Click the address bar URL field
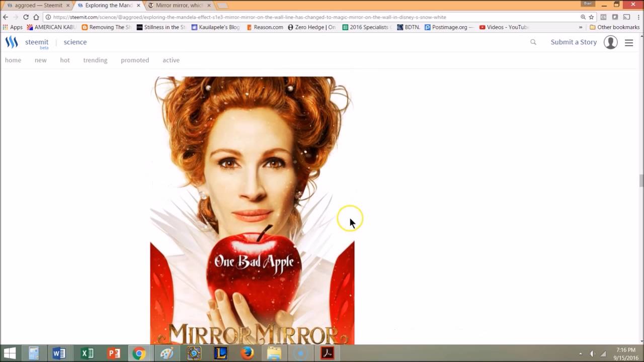The image size is (644, 362). 312,17
